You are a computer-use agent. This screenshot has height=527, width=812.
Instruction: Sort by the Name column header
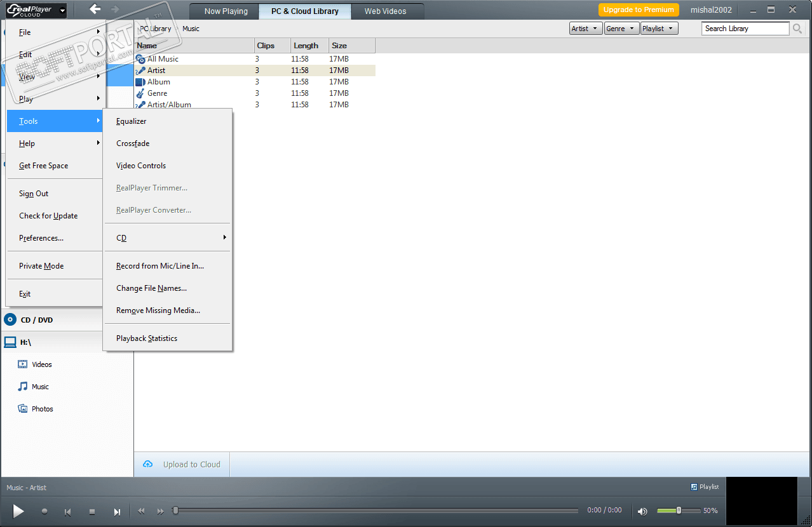coord(194,46)
